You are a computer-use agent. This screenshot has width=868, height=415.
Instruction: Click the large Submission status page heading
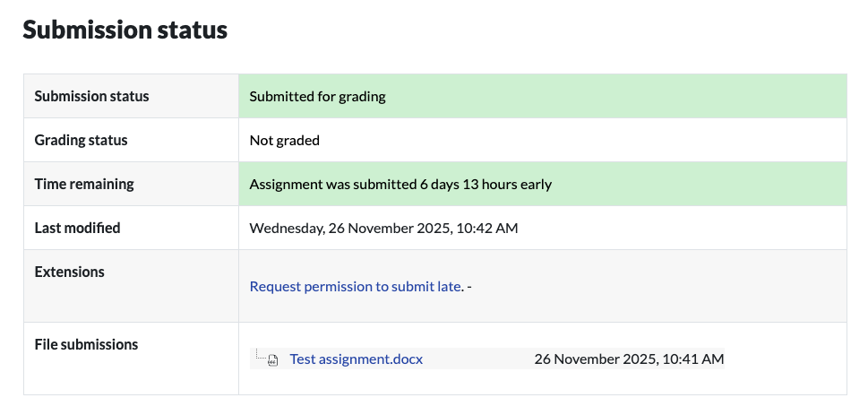125,30
